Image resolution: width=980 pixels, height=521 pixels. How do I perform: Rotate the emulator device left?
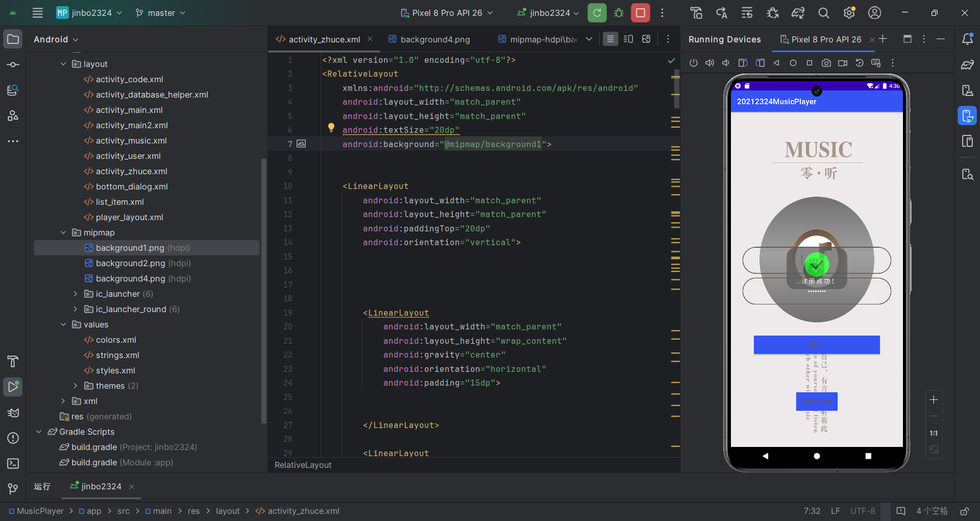click(x=743, y=63)
